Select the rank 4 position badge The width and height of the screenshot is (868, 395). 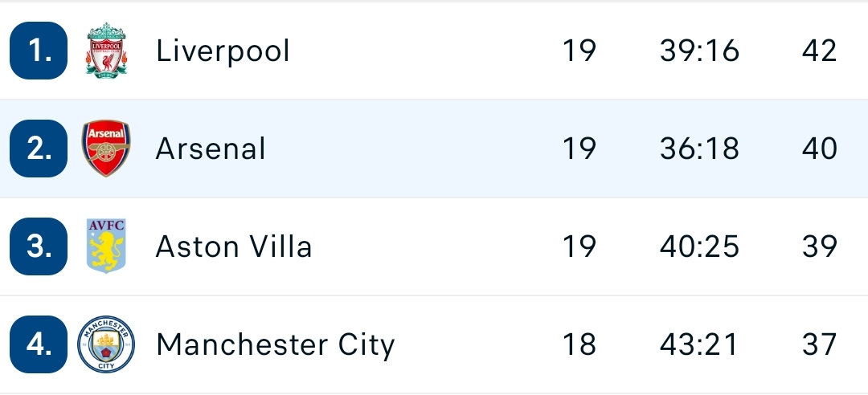[x=39, y=344]
